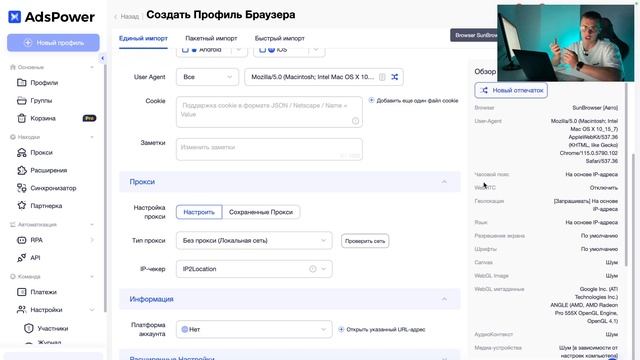Click the sidebar vertical scrollbar
The height and width of the screenshot is (360, 640).
[104, 188]
